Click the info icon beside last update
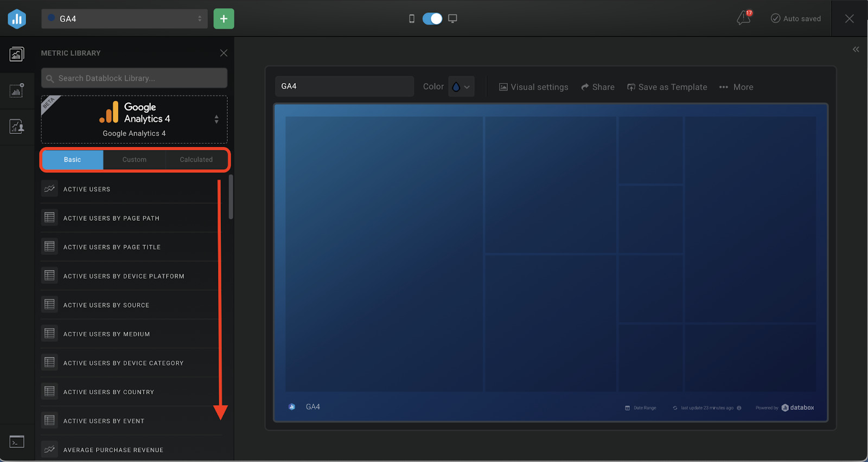Screen dimensions: 868x462 pos(739,408)
